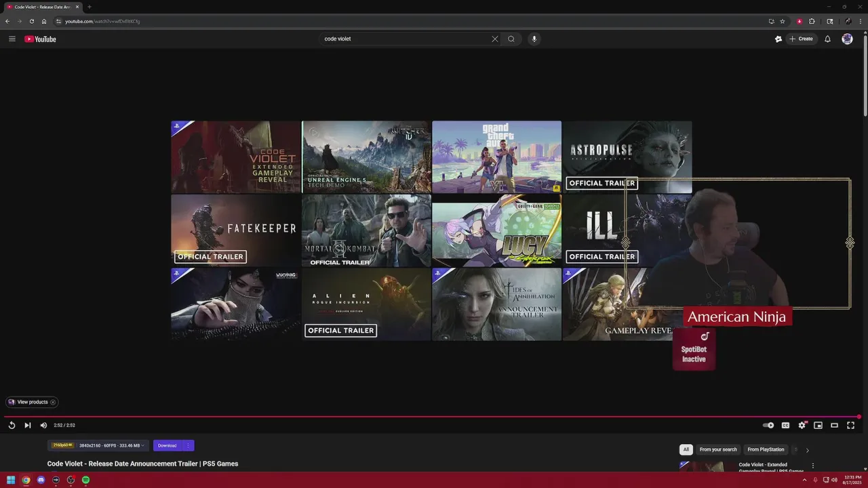Click View products

click(x=32, y=402)
